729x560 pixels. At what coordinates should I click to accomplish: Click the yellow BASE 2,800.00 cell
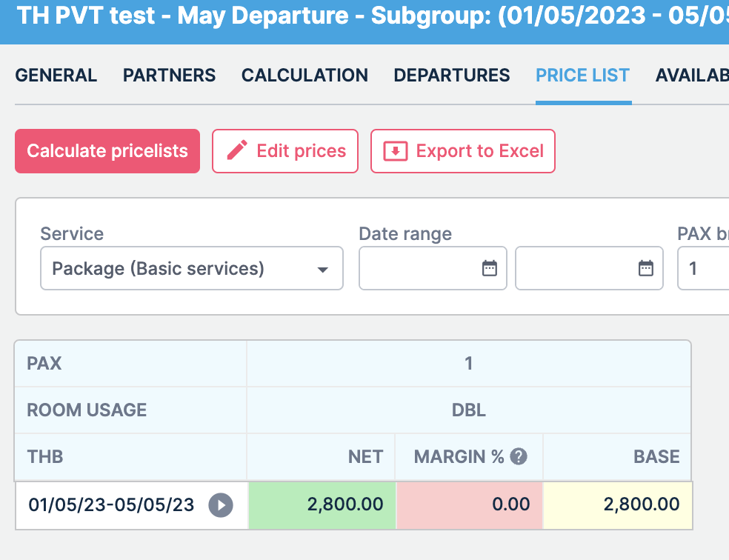pyautogui.click(x=617, y=505)
